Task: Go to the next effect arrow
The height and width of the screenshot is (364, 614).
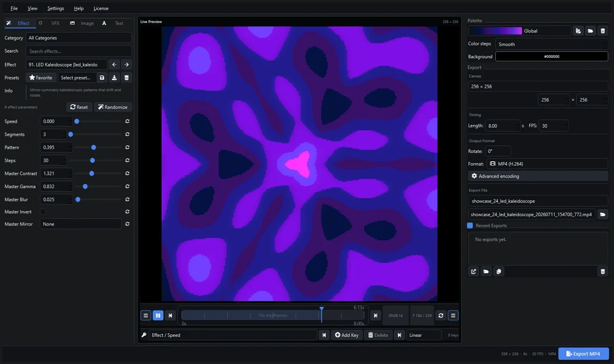Action: (x=126, y=64)
